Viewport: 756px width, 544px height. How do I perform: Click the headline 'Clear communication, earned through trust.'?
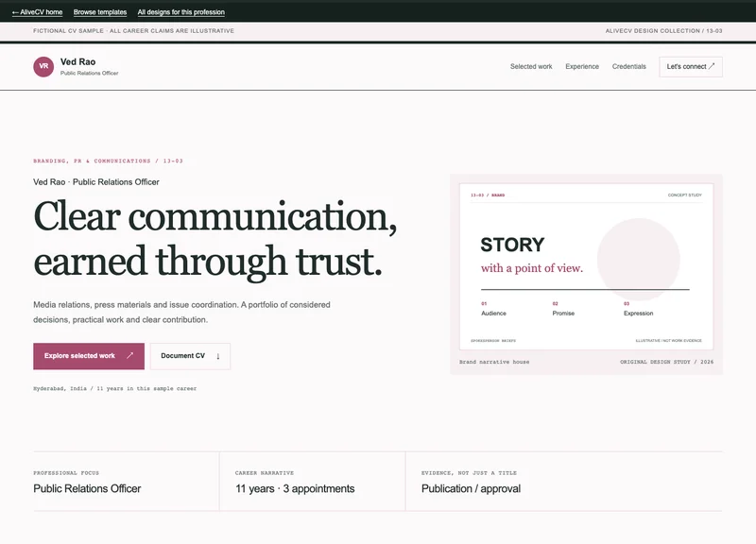click(215, 239)
